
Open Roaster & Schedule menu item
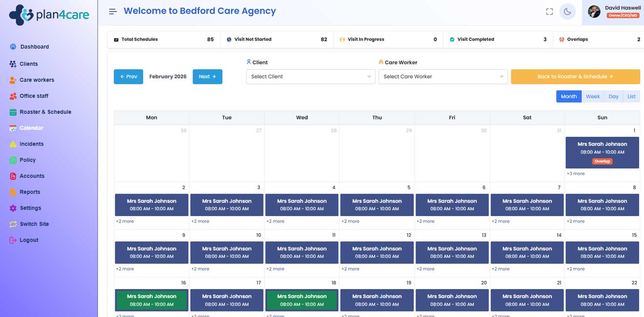(x=45, y=112)
